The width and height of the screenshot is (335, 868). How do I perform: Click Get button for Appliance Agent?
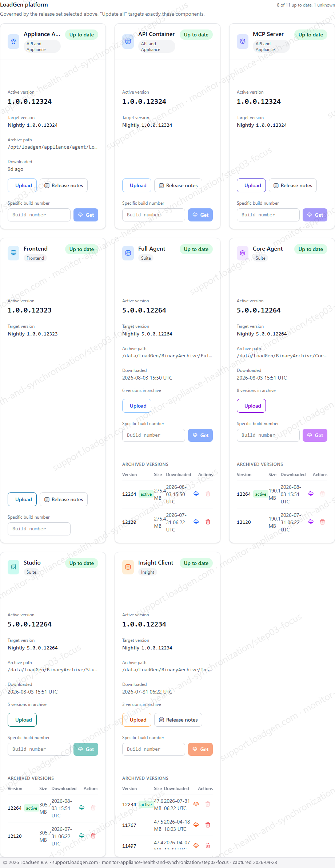click(86, 215)
